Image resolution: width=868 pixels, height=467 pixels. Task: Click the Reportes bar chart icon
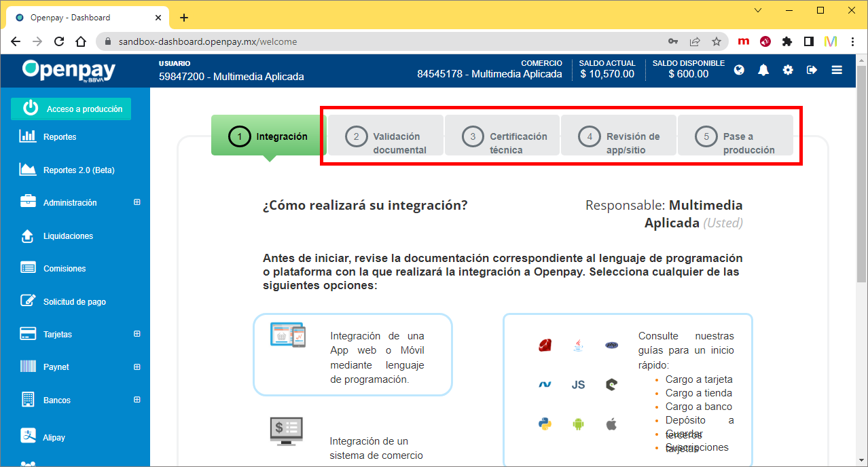point(28,136)
